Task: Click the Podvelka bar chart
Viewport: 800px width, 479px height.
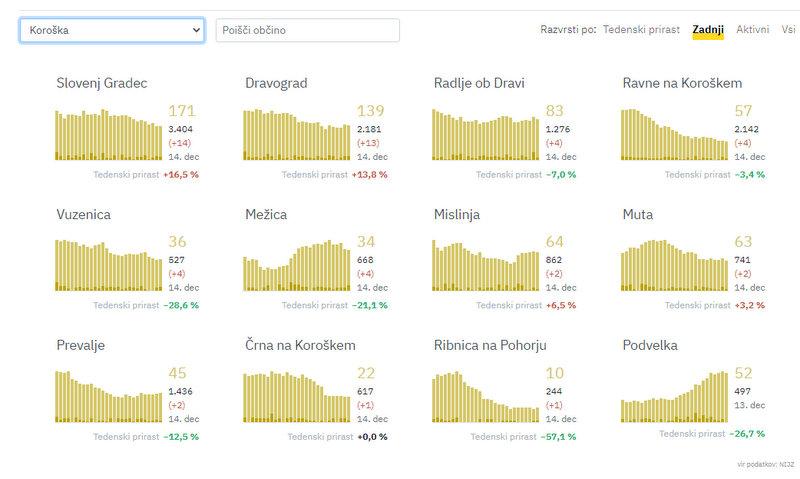Action: [675, 397]
